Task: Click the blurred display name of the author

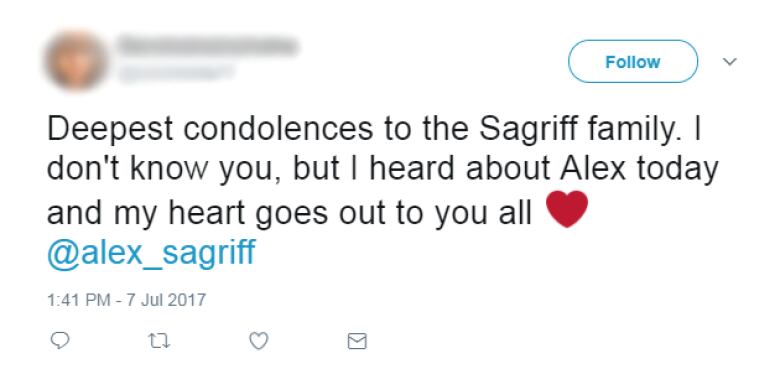Action: pyautogui.click(x=208, y=45)
